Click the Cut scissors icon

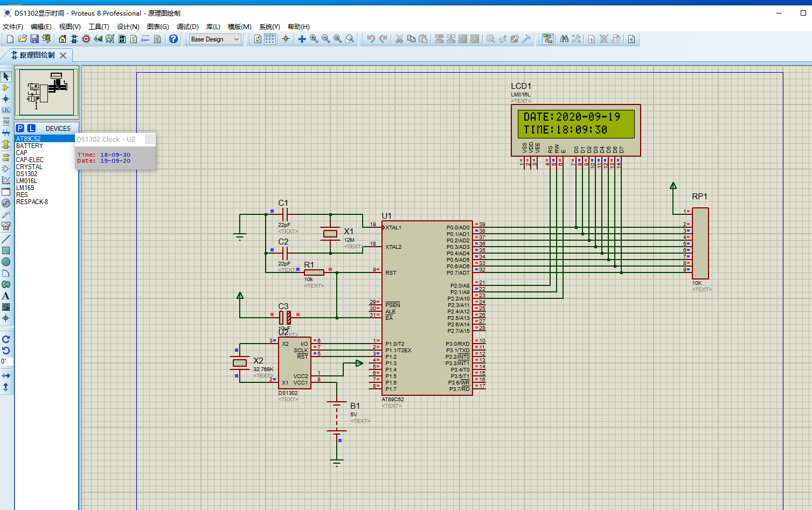point(399,39)
